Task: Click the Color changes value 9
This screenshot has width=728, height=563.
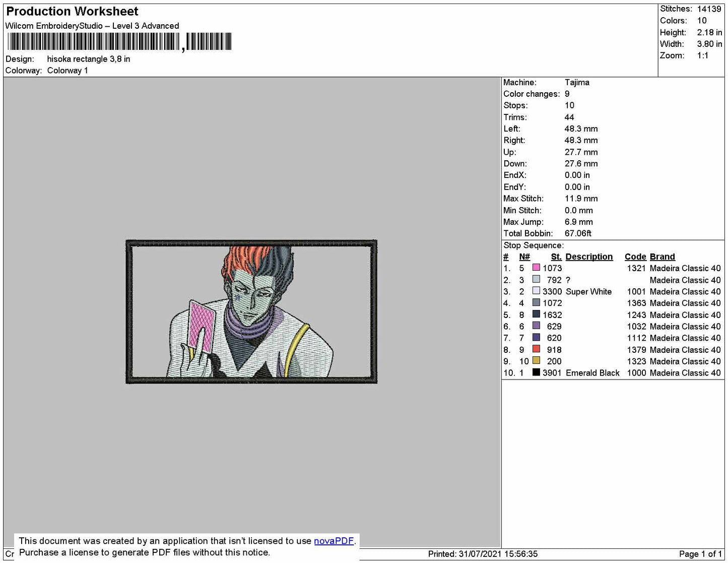Action: [x=567, y=94]
